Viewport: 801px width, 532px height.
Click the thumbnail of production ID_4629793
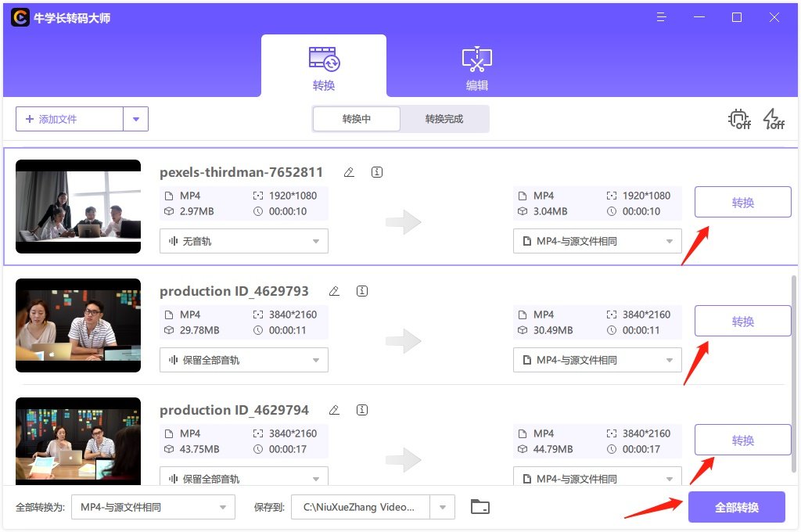pos(78,325)
